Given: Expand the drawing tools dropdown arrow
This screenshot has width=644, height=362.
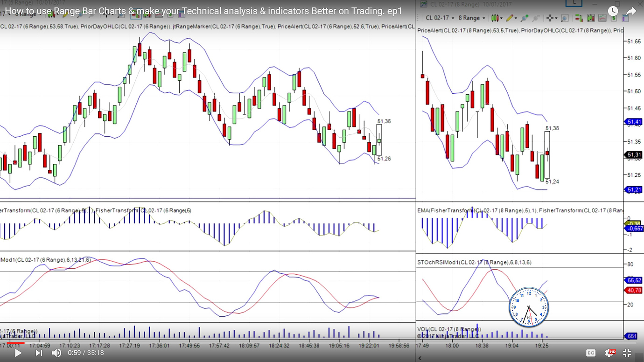Looking at the screenshot, I should pos(516,18).
